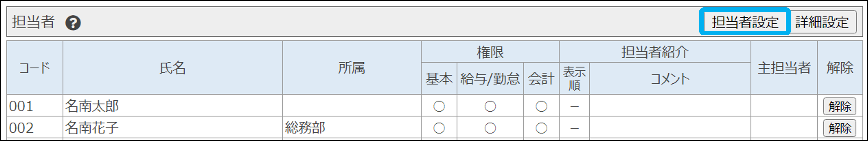This screenshot has width=868, height=141.
Task: Select 会計 permission circle for 名南花子
Action: click(541, 128)
